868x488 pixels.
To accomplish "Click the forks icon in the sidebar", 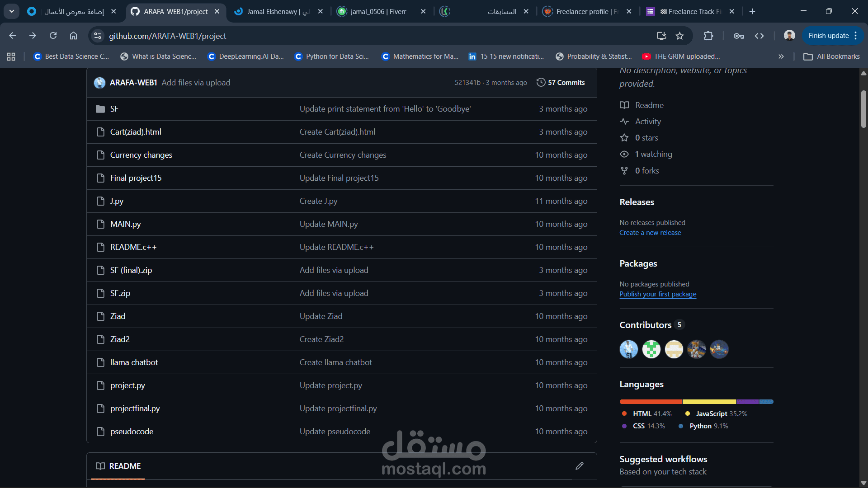I will point(624,170).
